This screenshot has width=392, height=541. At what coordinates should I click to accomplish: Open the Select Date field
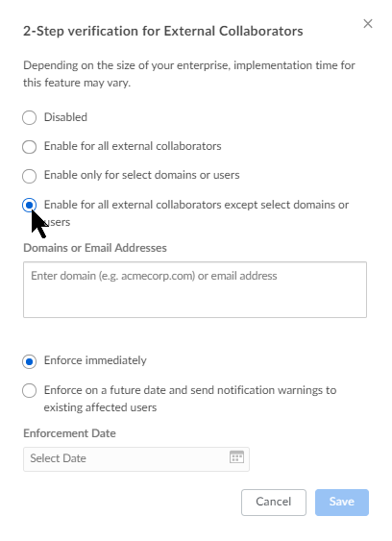pyautogui.click(x=136, y=459)
